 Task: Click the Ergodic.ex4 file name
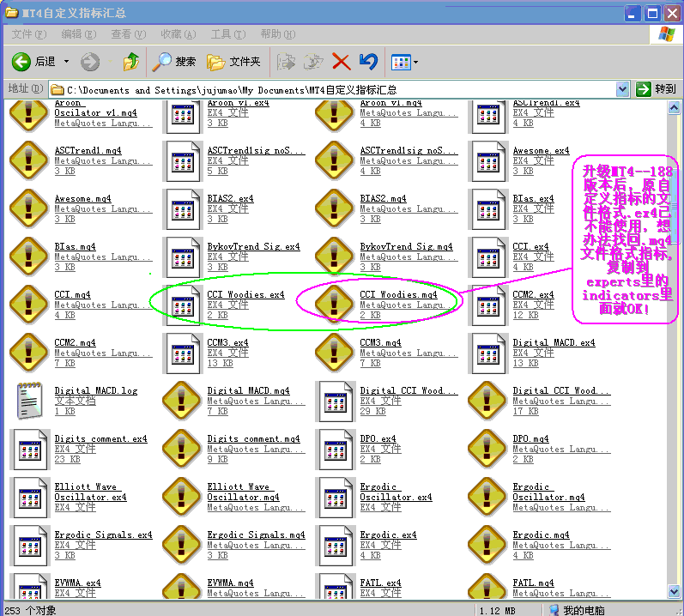(x=388, y=534)
